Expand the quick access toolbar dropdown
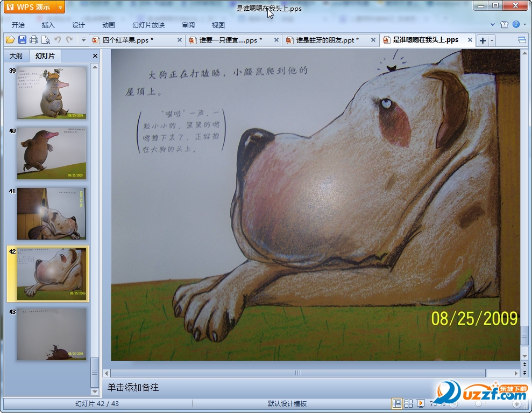This screenshot has height=413, width=532. (x=83, y=40)
